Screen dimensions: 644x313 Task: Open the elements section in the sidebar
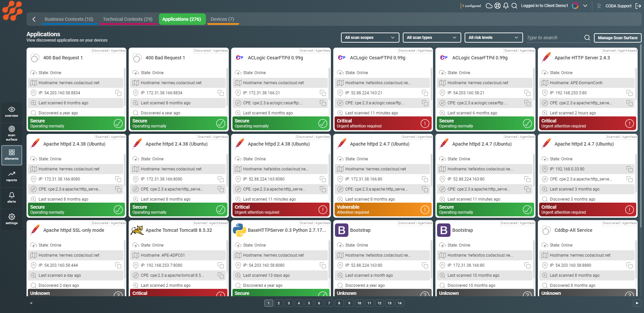click(x=11, y=155)
